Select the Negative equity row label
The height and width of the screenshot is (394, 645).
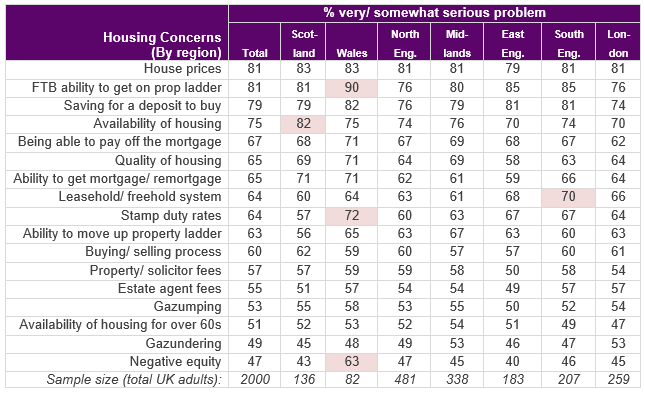pyautogui.click(x=176, y=362)
